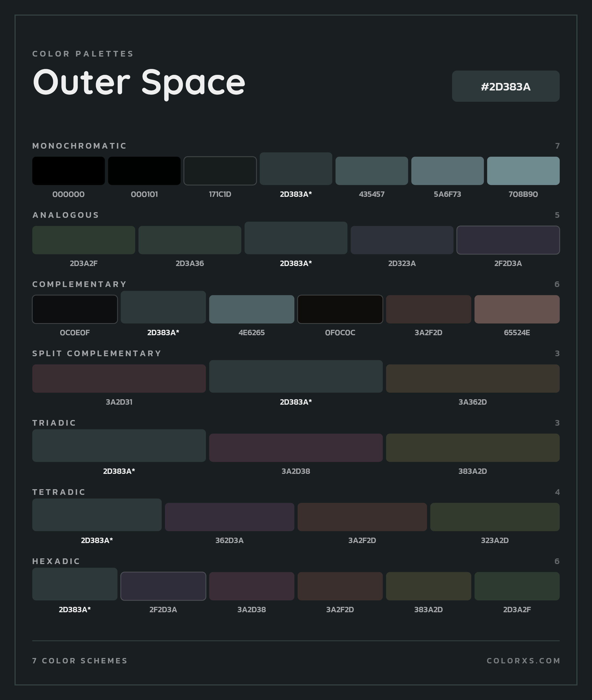
Task: Select the 3A2D38 swatch in Hexadic row
Action: pyautogui.click(x=252, y=586)
